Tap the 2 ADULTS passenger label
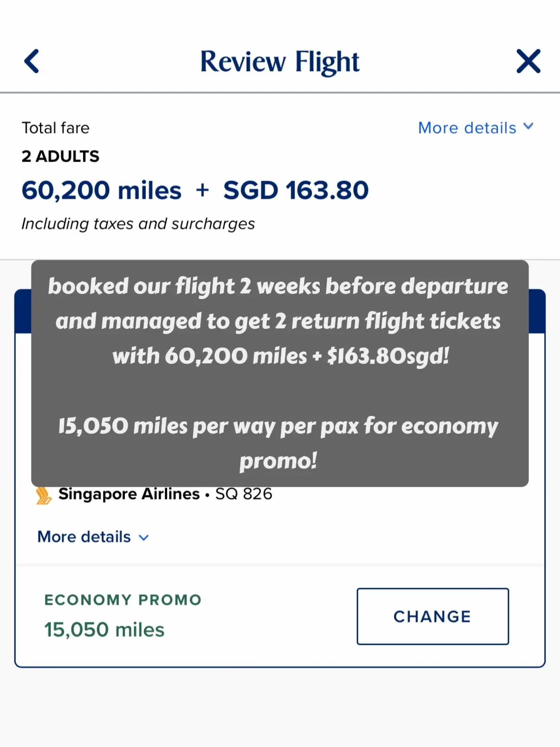 point(60,157)
